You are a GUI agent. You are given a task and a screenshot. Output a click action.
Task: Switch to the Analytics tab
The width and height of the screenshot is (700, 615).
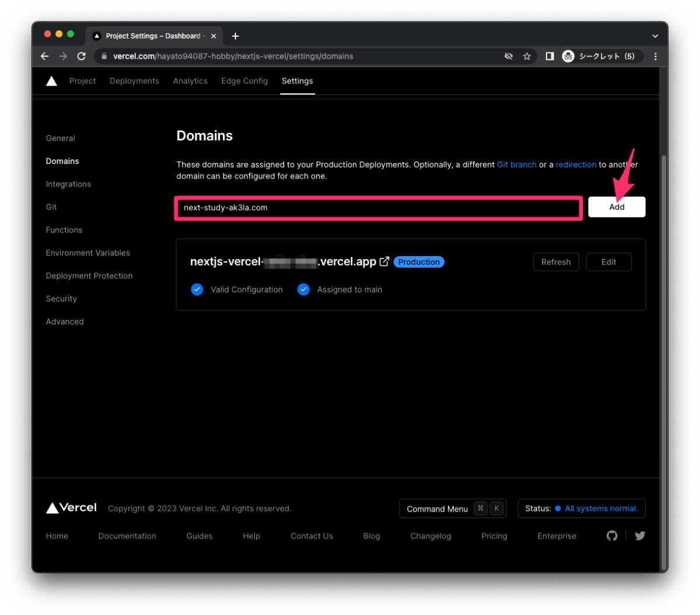(x=190, y=81)
